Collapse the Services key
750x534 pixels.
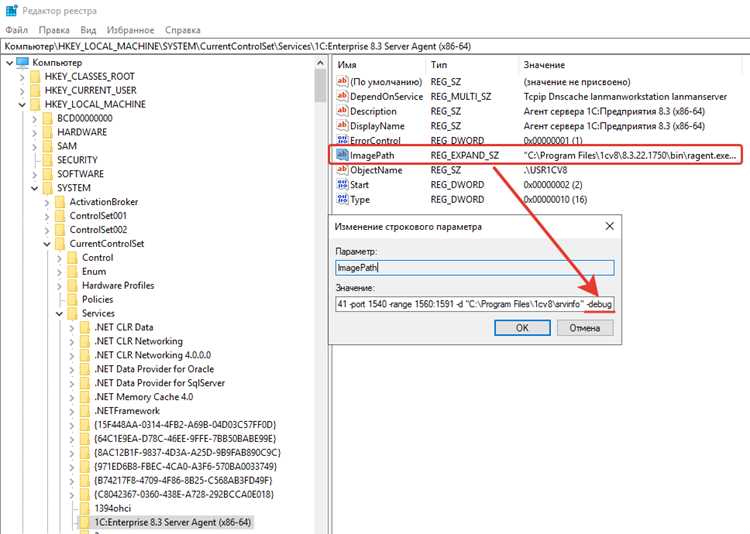(59, 314)
